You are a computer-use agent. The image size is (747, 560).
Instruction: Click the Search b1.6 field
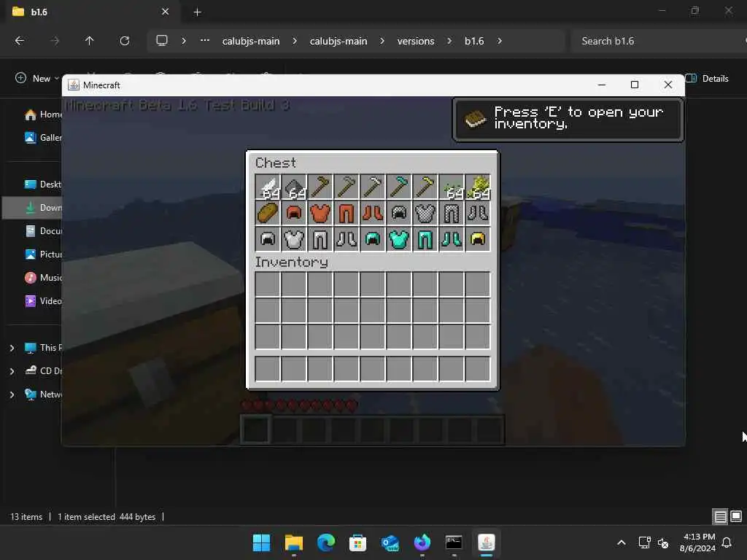point(657,41)
